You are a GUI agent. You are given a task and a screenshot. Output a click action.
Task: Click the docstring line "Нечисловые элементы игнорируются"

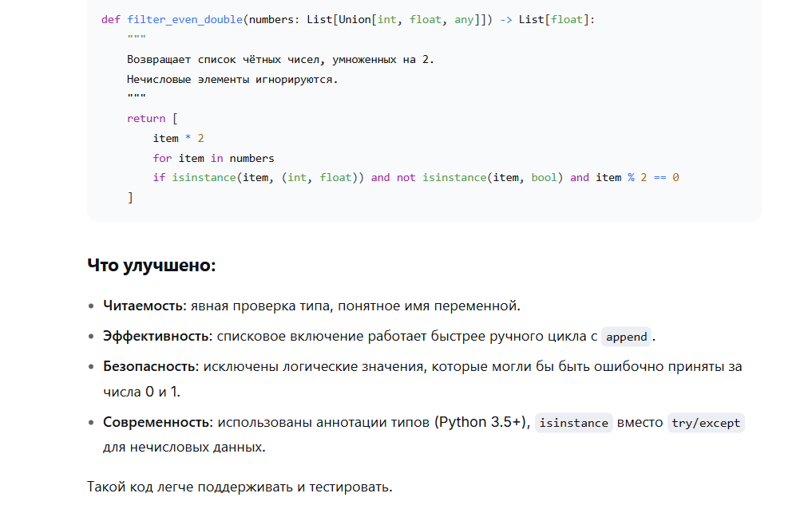(x=232, y=79)
